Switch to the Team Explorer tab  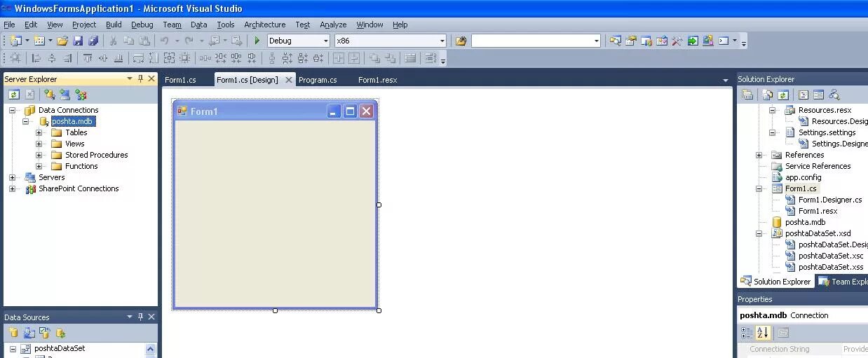pos(843,282)
